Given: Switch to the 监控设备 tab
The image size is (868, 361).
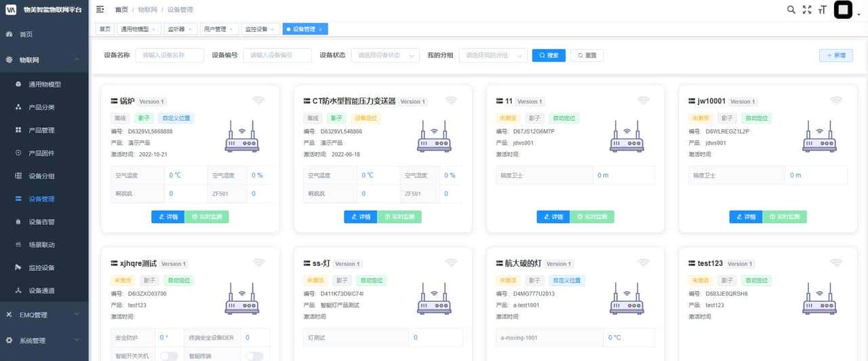Looking at the screenshot, I should coord(261,29).
